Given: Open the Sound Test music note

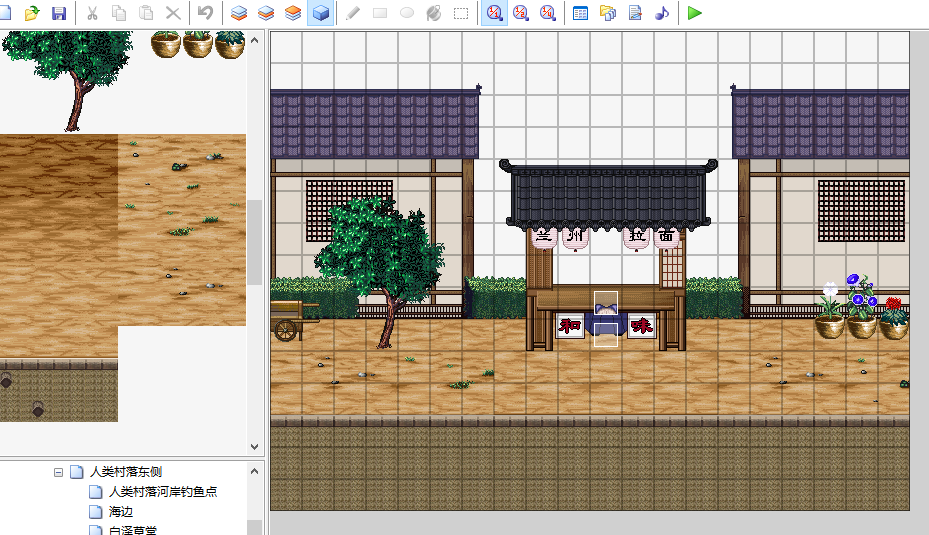Looking at the screenshot, I should tap(662, 12).
